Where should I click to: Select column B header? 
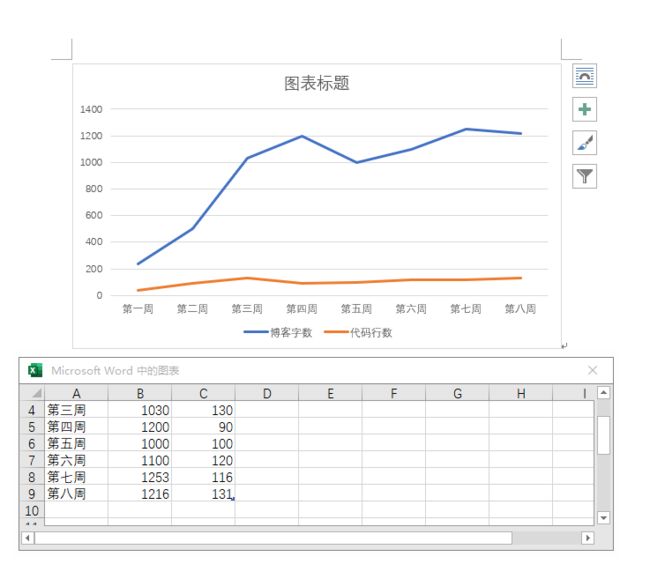pos(140,393)
